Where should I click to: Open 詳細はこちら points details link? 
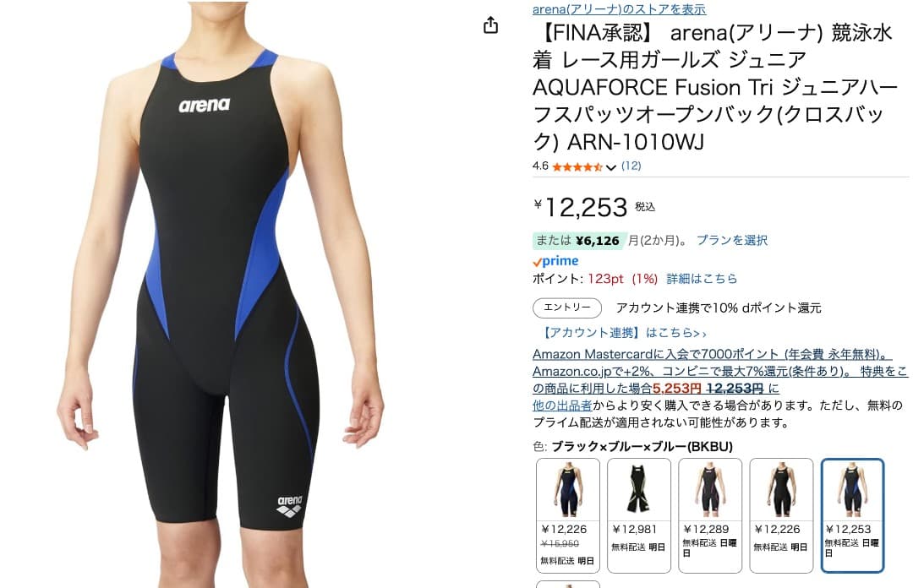(x=702, y=278)
